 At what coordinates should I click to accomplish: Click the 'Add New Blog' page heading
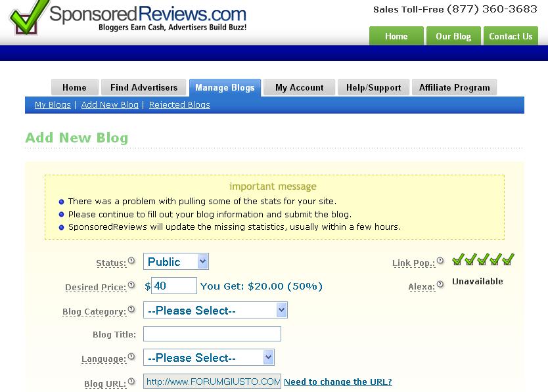(77, 138)
